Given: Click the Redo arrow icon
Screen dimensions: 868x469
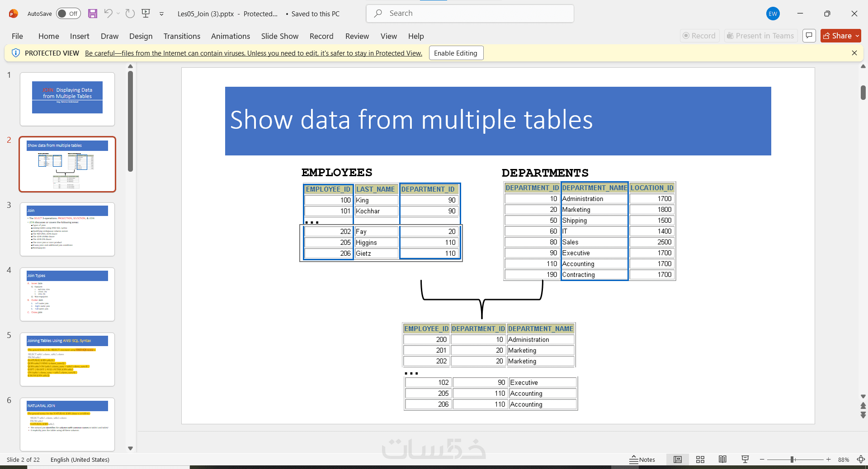Looking at the screenshot, I should pos(130,14).
